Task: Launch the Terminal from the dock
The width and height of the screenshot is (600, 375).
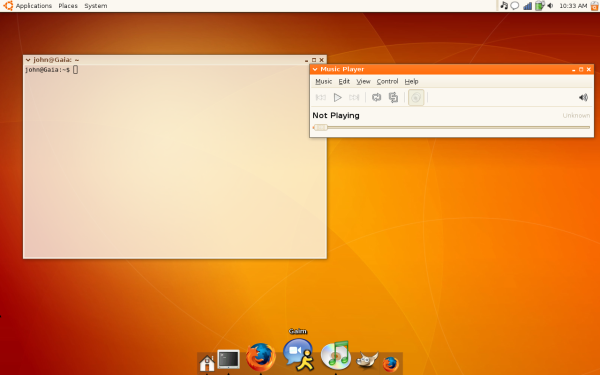Action: [x=228, y=360]
